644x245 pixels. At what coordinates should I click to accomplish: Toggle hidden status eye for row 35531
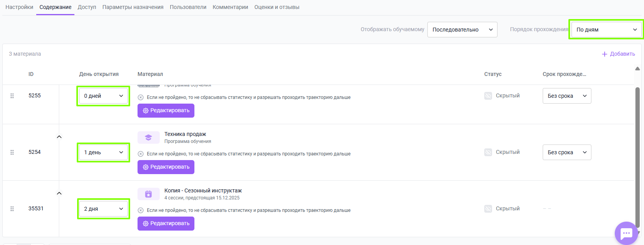[x=488, y=209]
